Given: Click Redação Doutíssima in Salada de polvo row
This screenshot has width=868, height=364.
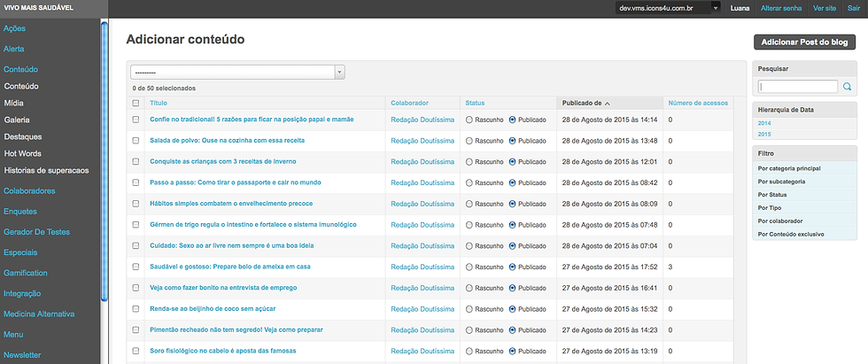Looking at the screenshot, I should [x=422, y=141].
